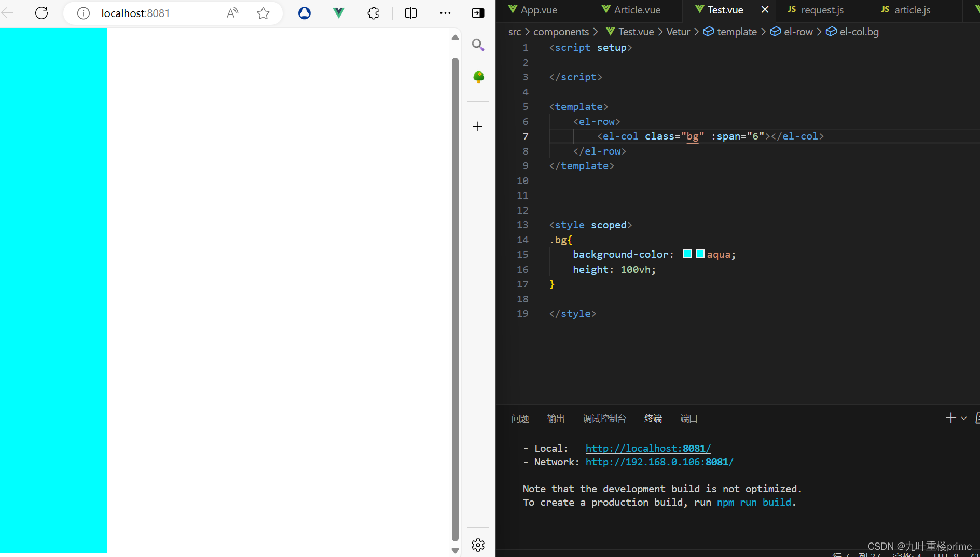Image resolution: width=980 pixels, height=557 pixels.
Task: Close the Test.vue tab
Action: point(765,9)
